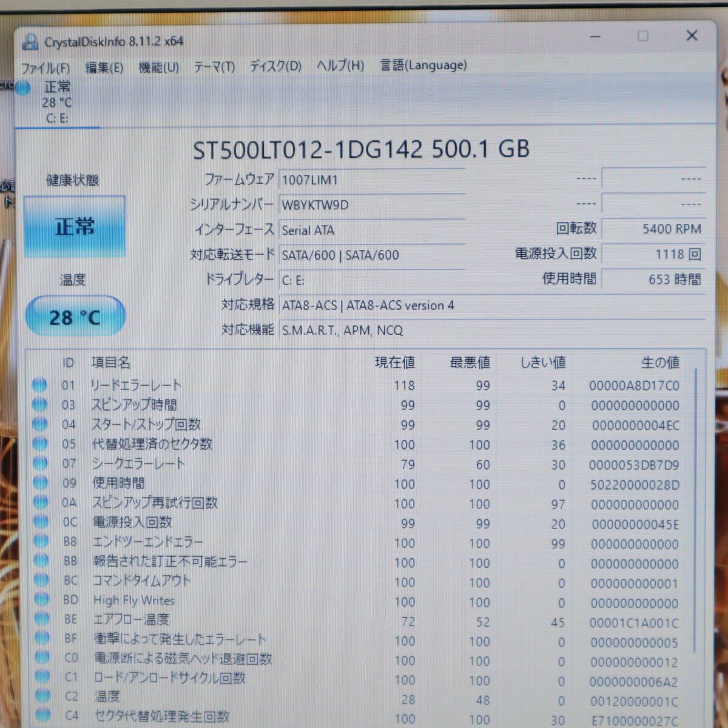Click the S.M.A.R.T., APM, NCQ features field
728x728 pixels.
tap(492, 330)
